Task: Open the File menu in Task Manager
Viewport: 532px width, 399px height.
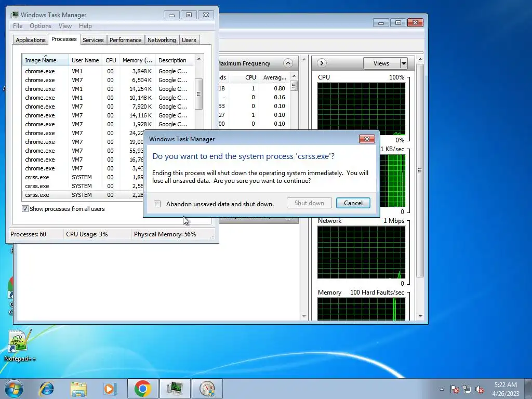Action: (x=18, y=26)
